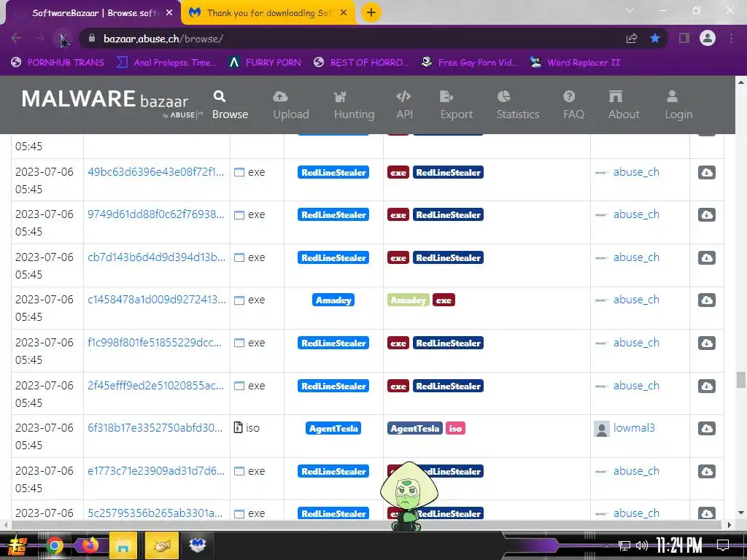Open the API nav item
Screen dimensions: 747x560
coord(404,105)
